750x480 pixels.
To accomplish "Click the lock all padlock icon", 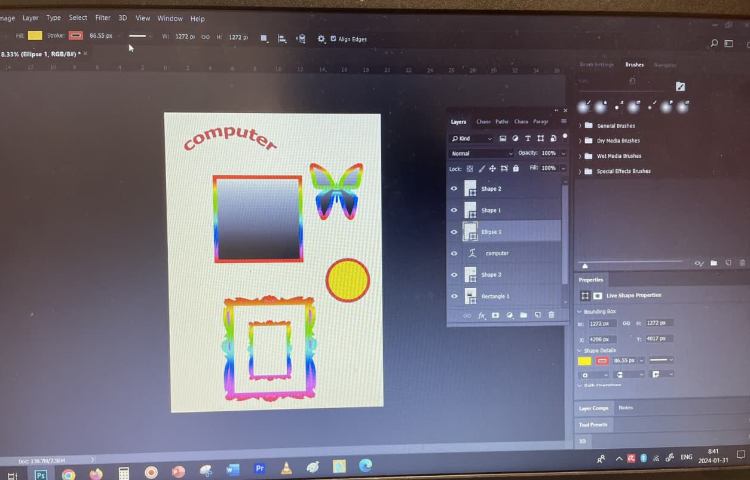I will point(518,168).
